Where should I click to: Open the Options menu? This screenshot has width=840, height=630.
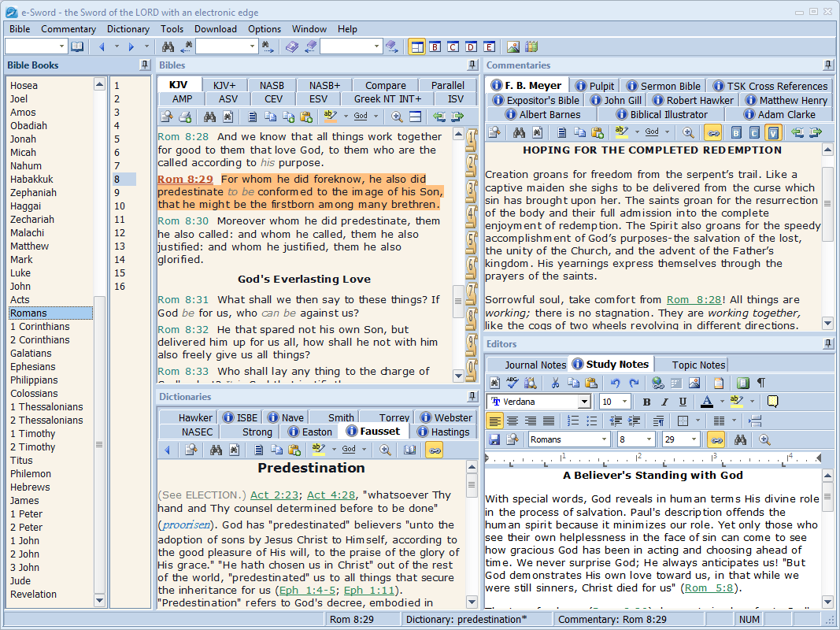click(x=265, y=29)
